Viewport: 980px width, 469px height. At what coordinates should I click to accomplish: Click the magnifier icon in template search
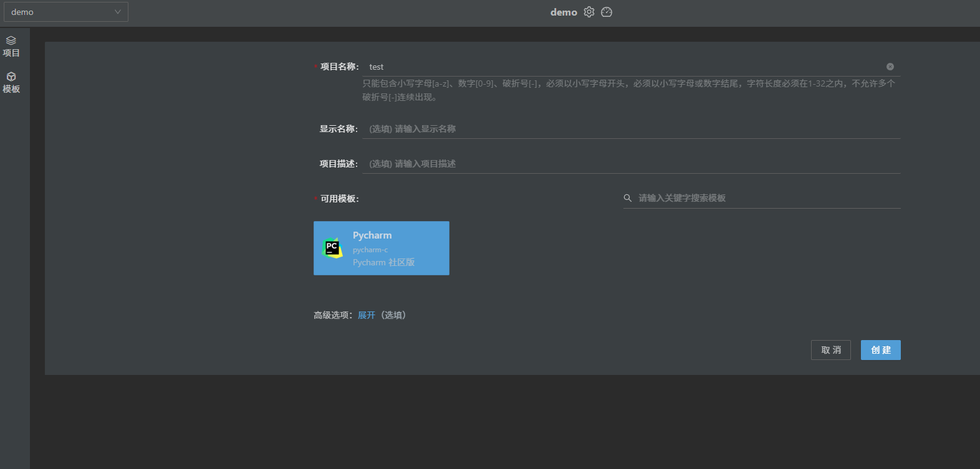[628, 198]
